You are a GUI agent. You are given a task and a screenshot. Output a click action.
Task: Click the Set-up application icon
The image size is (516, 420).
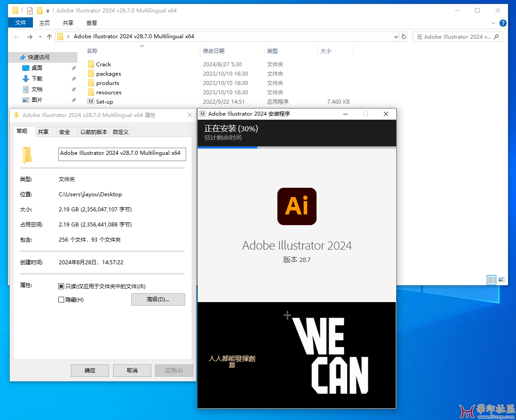[91, 101]
